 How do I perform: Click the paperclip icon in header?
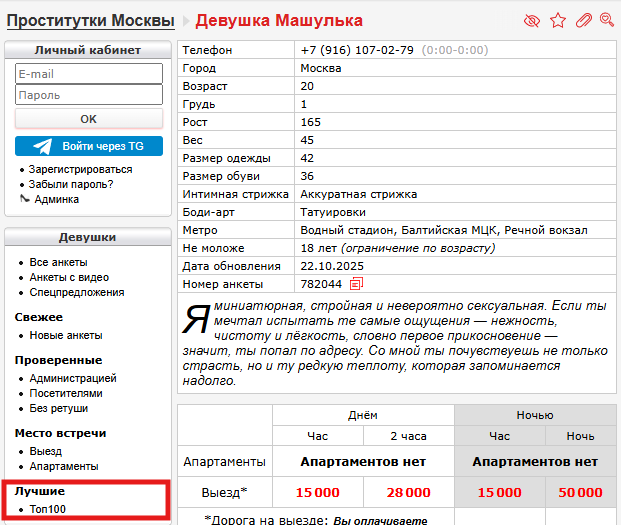[x=583, y=20]
